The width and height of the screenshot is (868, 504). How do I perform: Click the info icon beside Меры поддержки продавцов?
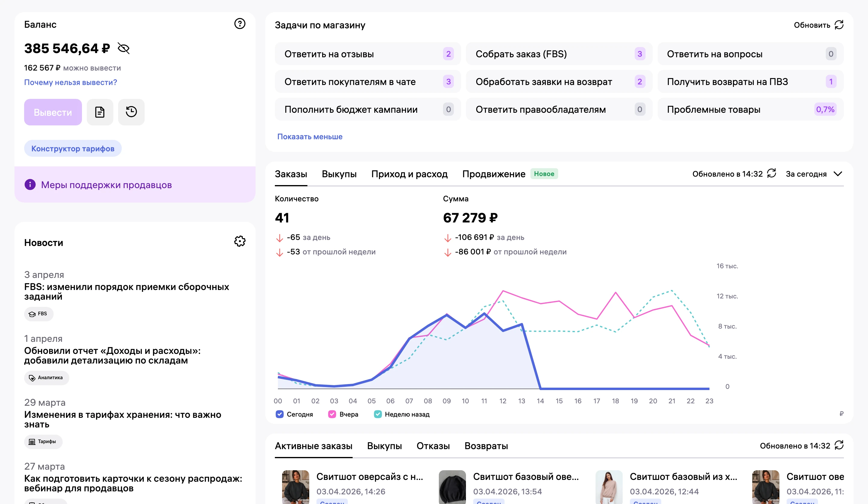pyautogui.click(x=30, y=185)
